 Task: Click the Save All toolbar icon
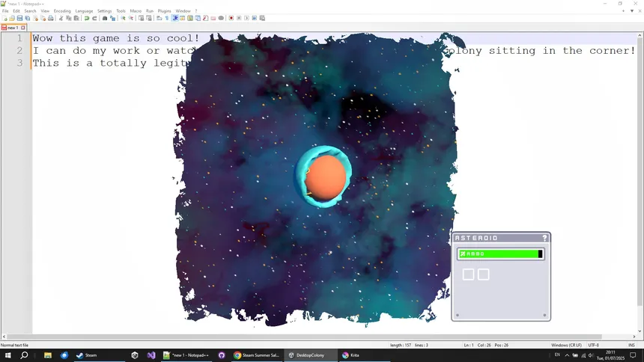[28, 18]
